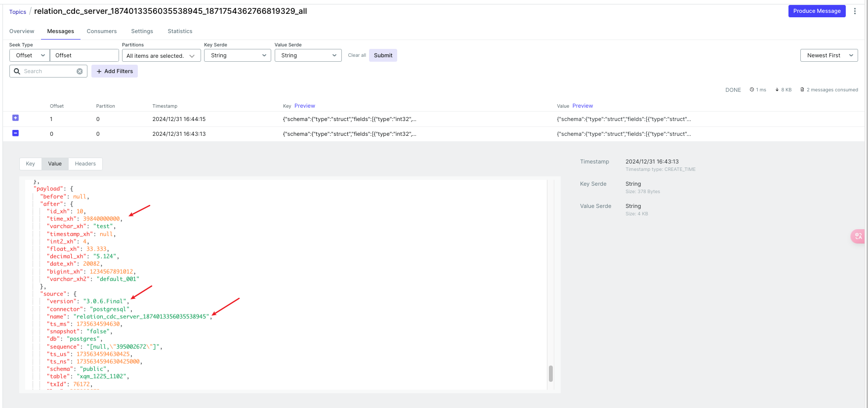Open the Partitions selection dropdown
The image size is (868, 408).
coord(161,56)
